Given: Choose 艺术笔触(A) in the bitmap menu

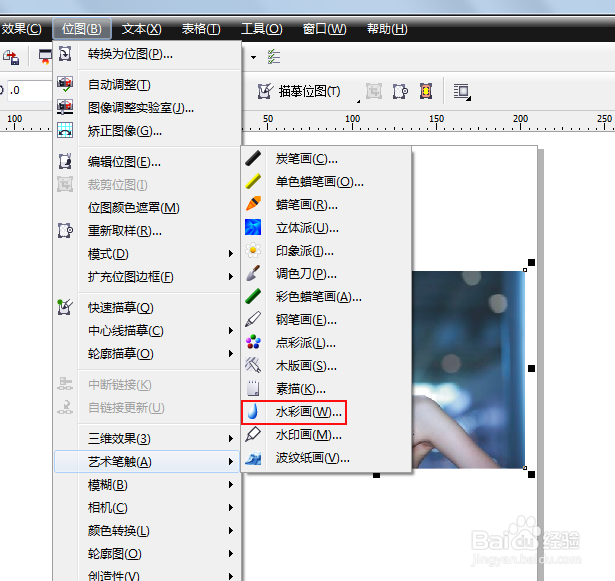Looking at the screenshot, I should coord(147,461).
